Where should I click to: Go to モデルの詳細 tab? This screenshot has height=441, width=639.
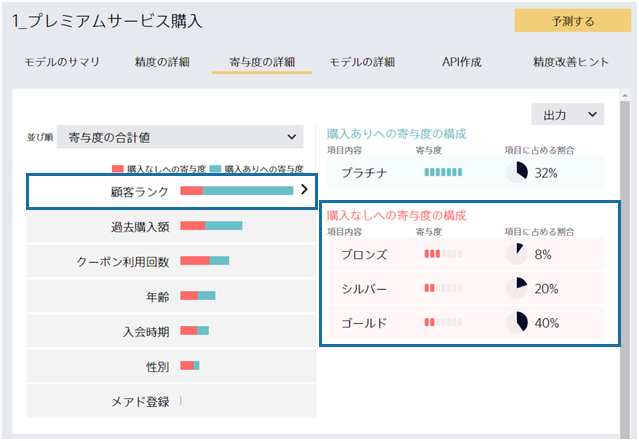(x=362, y=62)
